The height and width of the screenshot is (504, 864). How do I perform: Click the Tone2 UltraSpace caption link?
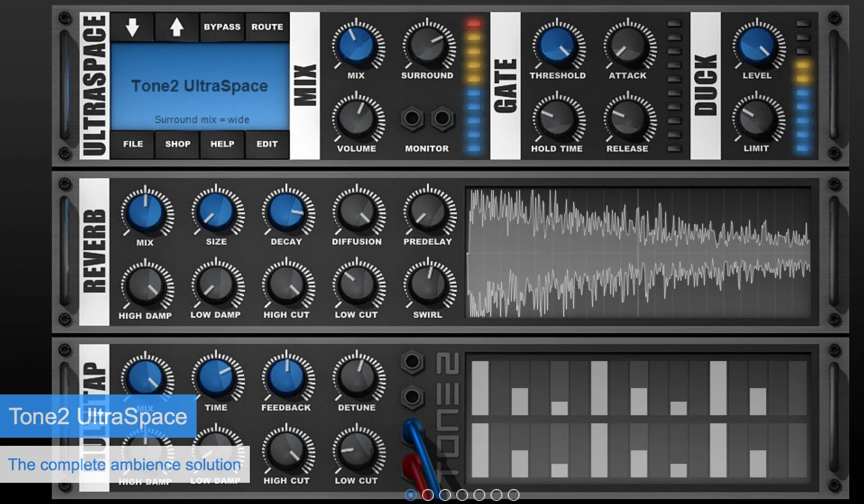pos(98,416)
